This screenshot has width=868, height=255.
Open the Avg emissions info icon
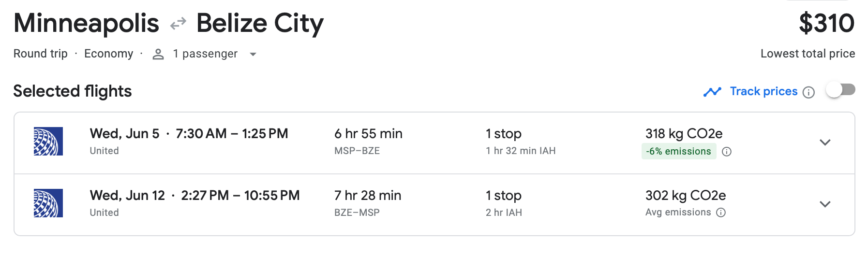pyautogui.click(x=721, y=212)
